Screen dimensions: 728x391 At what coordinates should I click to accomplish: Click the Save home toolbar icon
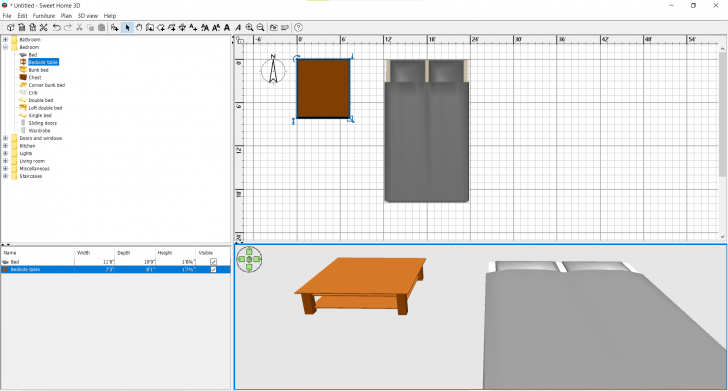click(x=32, y=28)
